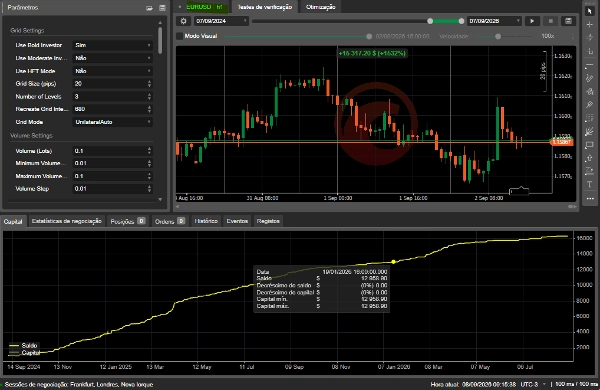
Task: Click second icon in Parâmetros header
Action: click(162, 8)
